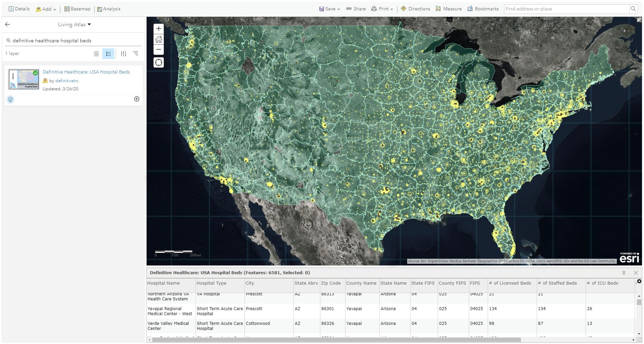Close the attribute table panel
644x344 pixels.
636,273
